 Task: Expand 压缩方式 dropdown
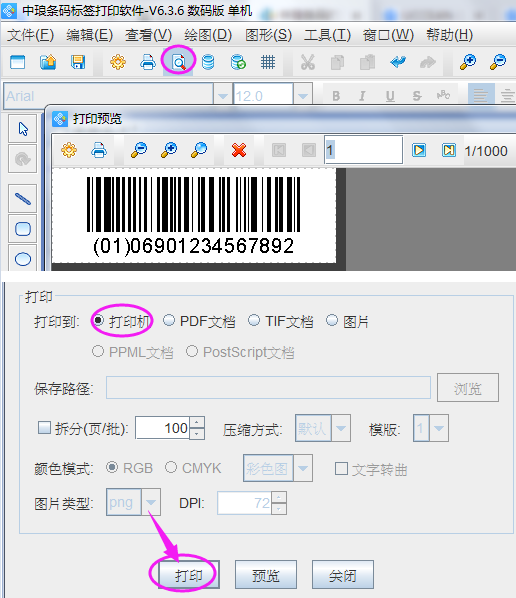click(341, 428)
